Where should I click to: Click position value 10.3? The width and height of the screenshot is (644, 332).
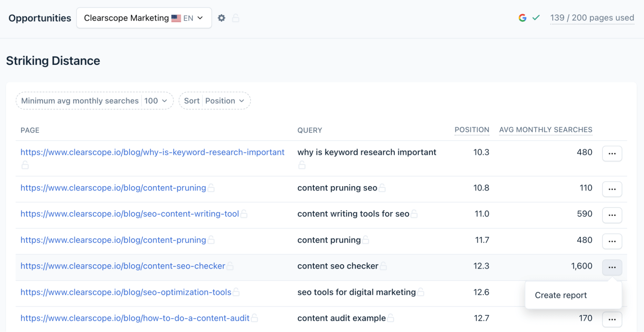click(x=481, y=152)
